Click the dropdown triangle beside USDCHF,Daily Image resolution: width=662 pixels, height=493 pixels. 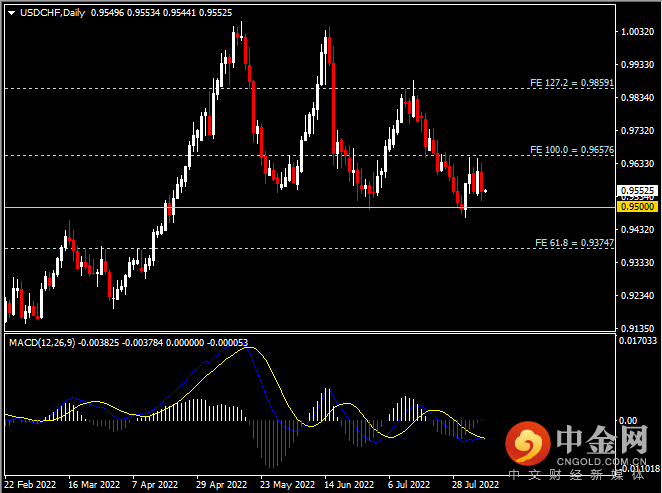point(11,13)
